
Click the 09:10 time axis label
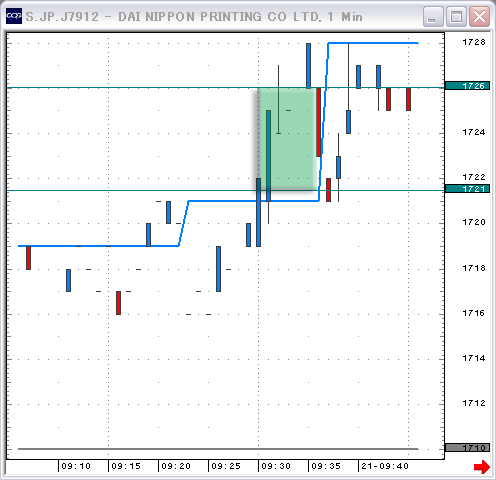tap(76, 466)
